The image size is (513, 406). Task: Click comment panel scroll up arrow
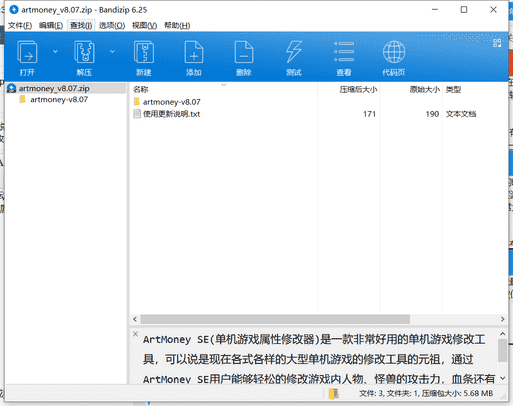(503, 333)
